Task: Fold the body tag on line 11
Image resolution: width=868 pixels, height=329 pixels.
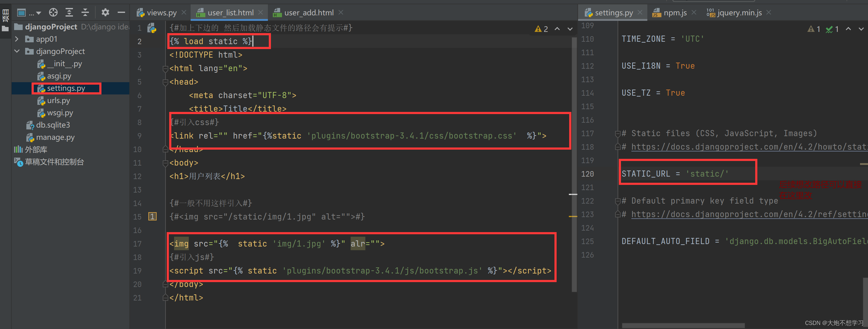Action: [x=165, y=163]
